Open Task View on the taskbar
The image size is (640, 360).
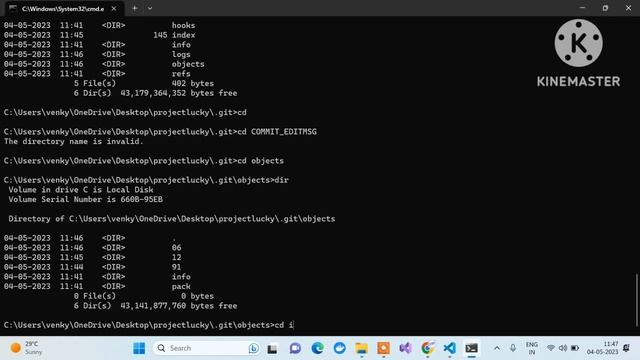coord(273,348)
